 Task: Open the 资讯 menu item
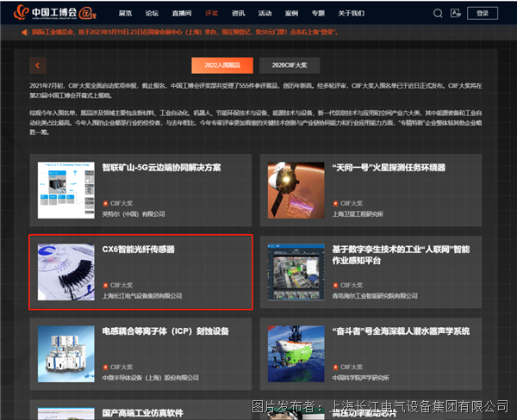[239, 14]
